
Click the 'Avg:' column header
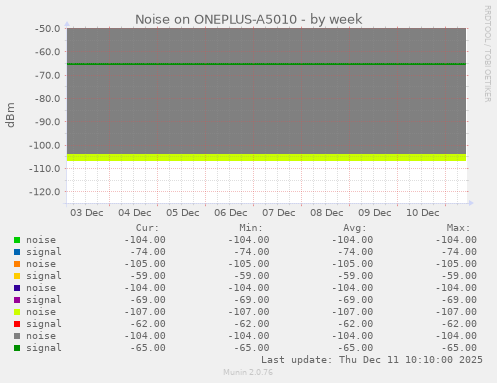pyautogui.click(x=355, y=228)
